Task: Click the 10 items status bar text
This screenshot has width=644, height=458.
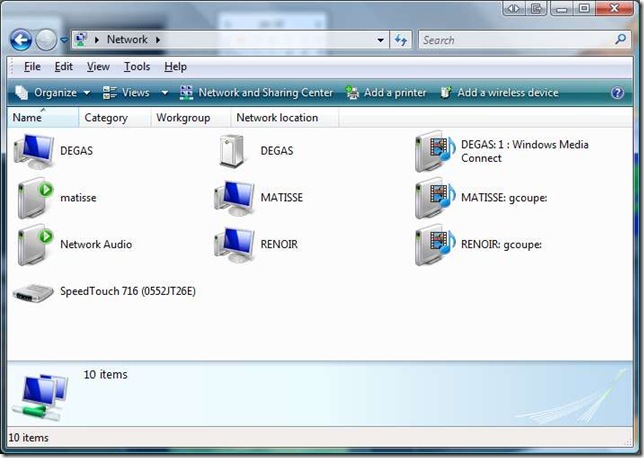Action: (28, 438)
